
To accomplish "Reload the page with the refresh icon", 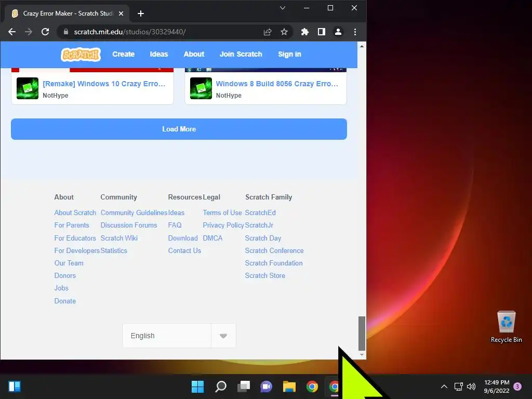I will click(45, 32).
